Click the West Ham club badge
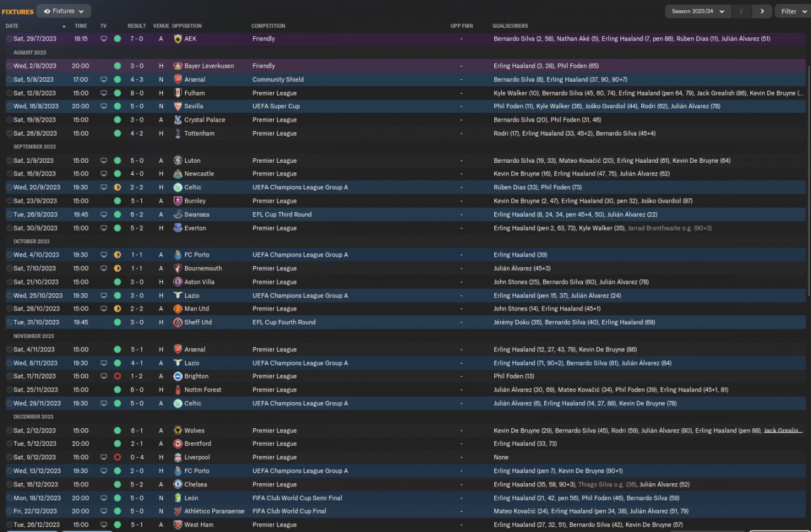This screenshot has height=532, width=811. click(177, 525)
